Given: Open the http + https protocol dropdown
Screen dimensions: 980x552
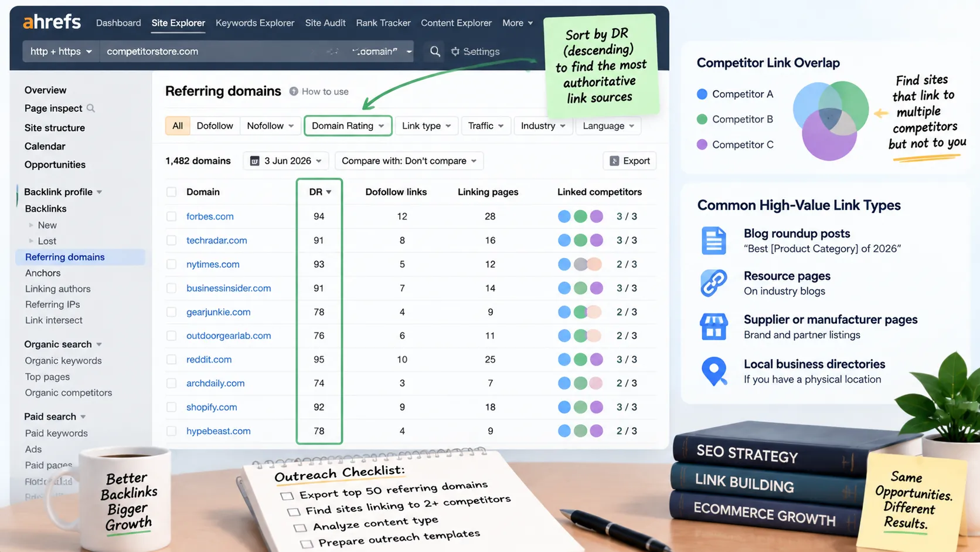Looking at the screenshot, I should pos(61,52).
